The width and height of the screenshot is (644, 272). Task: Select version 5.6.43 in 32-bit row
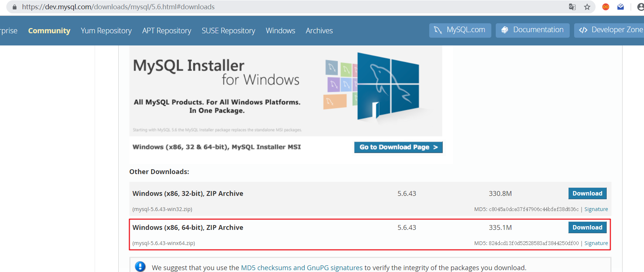click(x=407, y=193)
